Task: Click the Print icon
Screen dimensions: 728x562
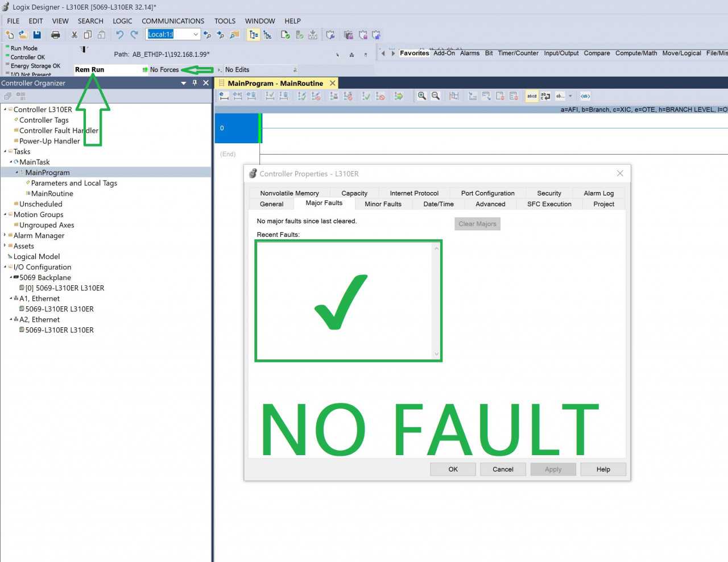Action: (x=55, y=35)
